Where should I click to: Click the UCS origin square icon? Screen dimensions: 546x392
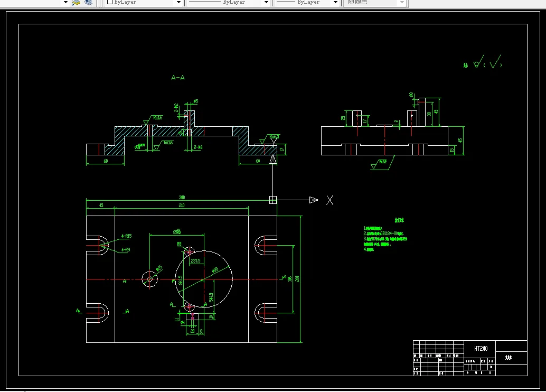tap(273, 200)
